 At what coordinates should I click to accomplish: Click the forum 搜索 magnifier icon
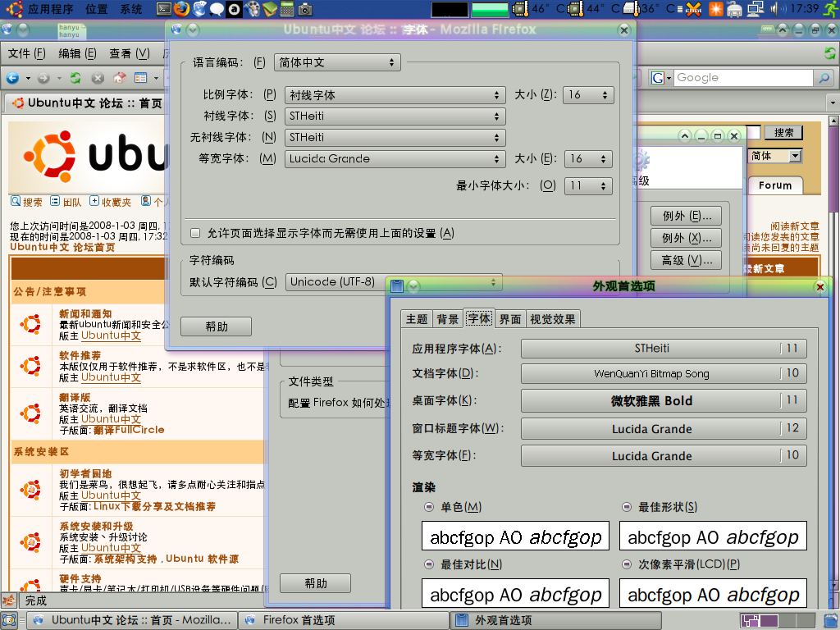(16, 202)
